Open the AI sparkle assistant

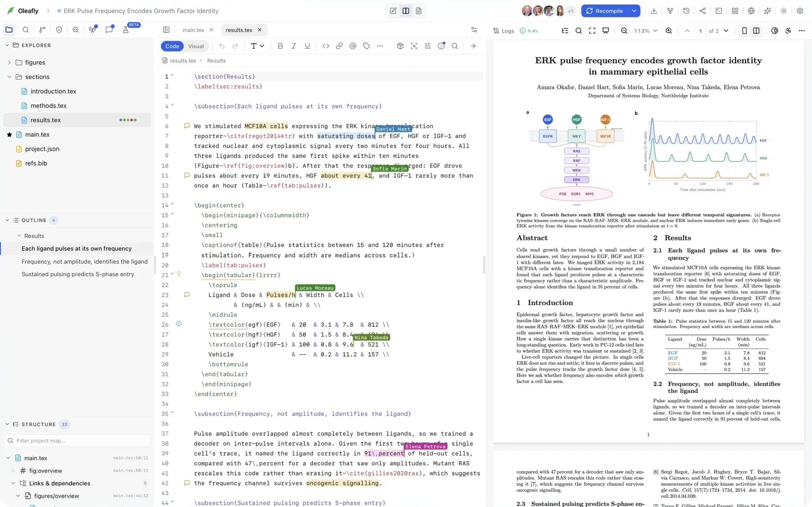pos(767,11)
